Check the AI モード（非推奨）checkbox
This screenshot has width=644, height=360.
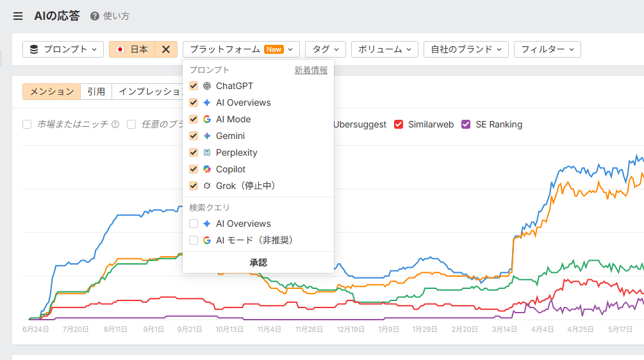(194, 240)
